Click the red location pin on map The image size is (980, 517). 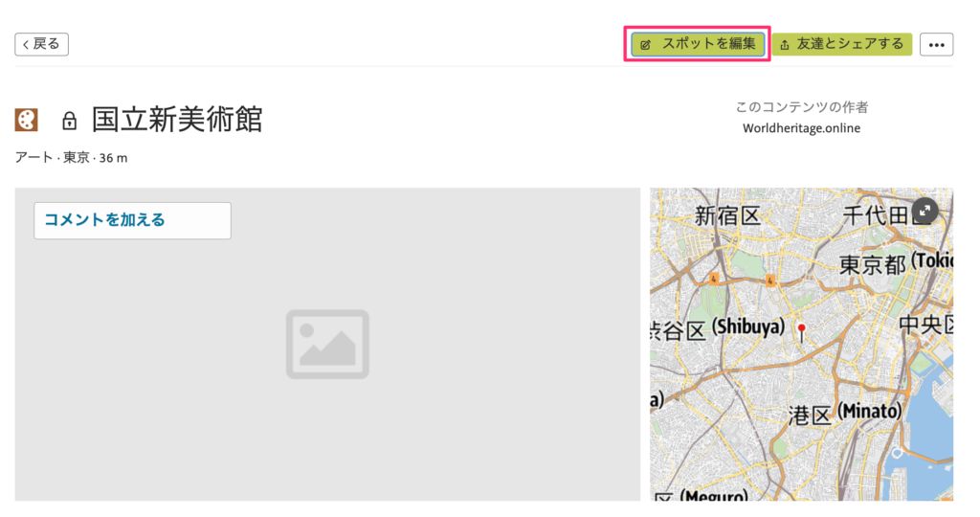pos(801,332)
